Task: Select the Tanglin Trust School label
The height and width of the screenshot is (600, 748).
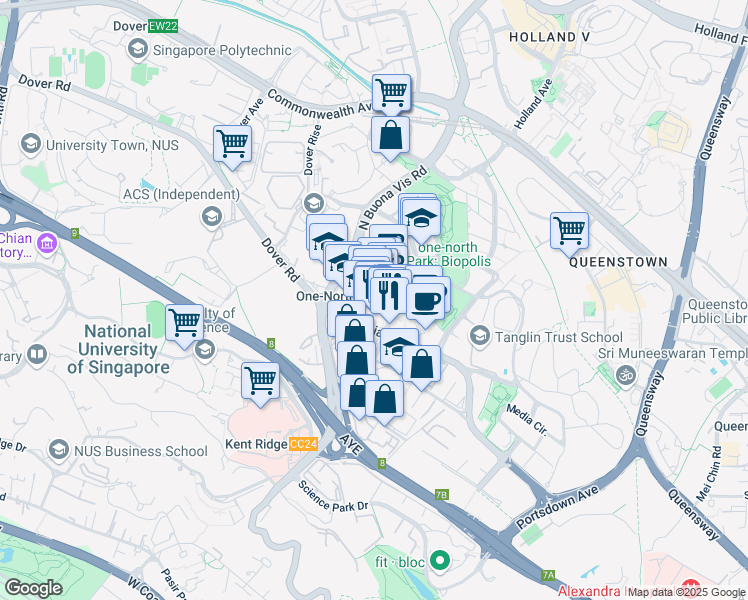Action: [559, 337]
